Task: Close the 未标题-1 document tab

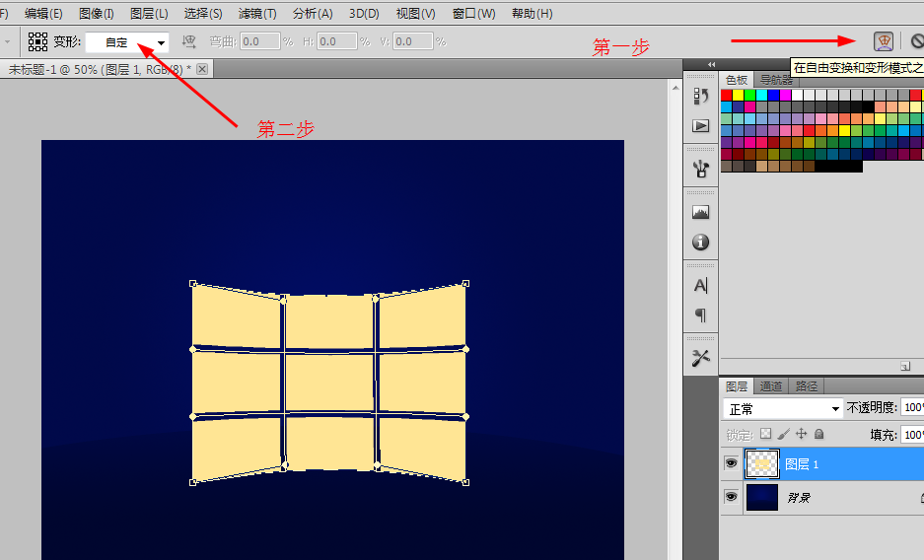Action: (202, 69)
